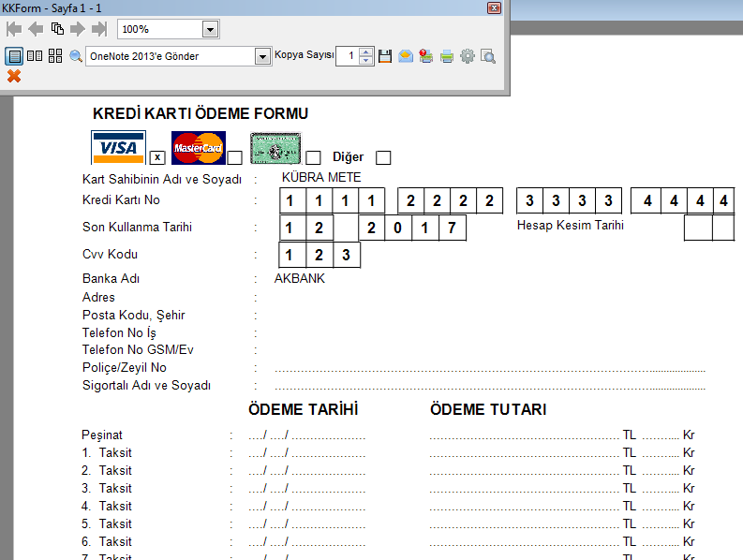The width and height of the screenshot is (743, 560).
Task: Increase Kopya Sayısı with up arrow
Action: 365,52
